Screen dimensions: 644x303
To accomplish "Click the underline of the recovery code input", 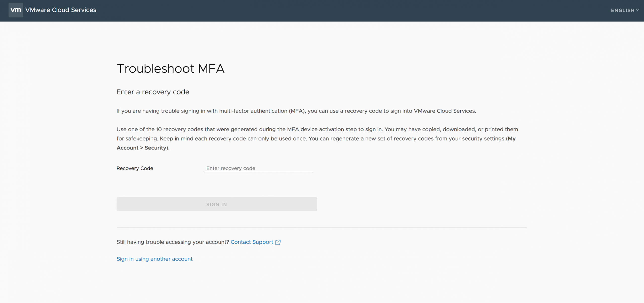I will 258,173.
